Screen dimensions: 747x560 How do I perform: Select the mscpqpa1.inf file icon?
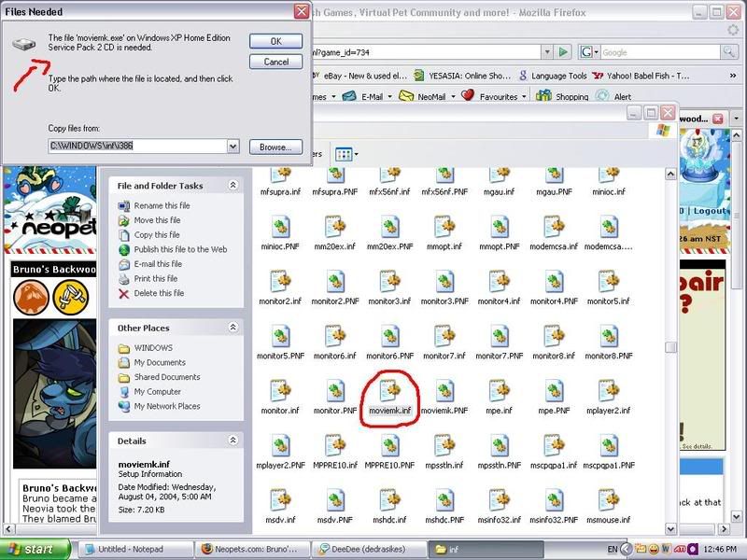point(554,445)
